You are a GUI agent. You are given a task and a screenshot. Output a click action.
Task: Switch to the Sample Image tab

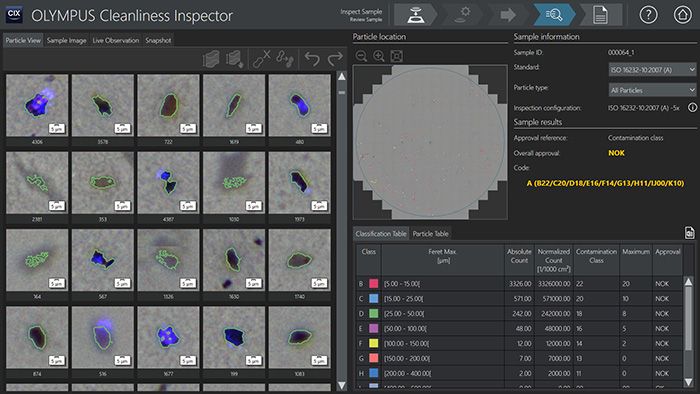point(67,40)
